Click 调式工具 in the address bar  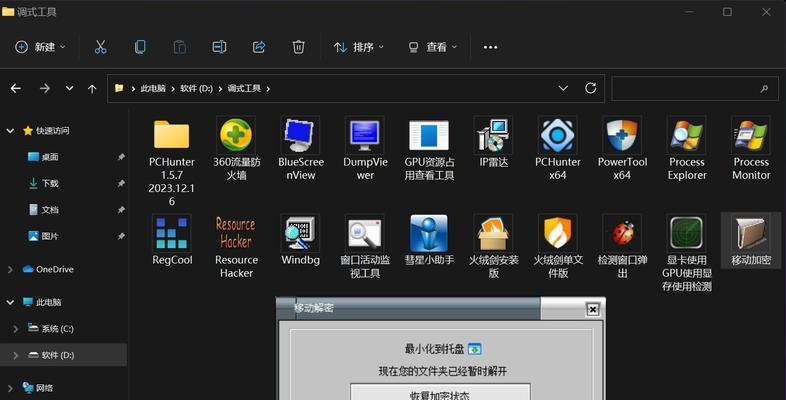(x=244, y=88)
